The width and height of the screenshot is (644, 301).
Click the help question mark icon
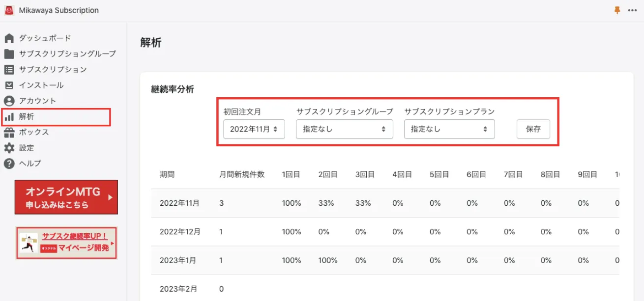tap(9, 164)
